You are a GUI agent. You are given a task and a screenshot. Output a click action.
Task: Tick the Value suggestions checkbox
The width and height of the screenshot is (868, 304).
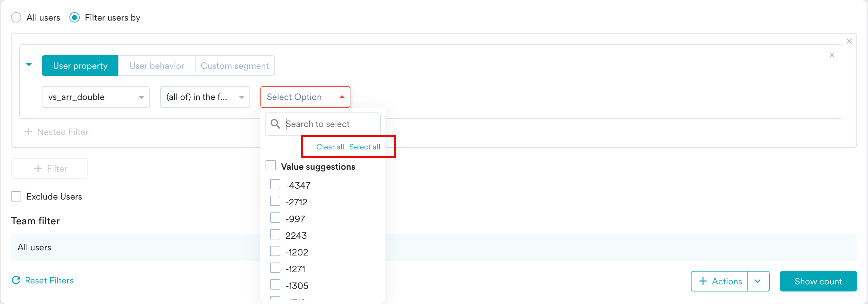[271, 165]
